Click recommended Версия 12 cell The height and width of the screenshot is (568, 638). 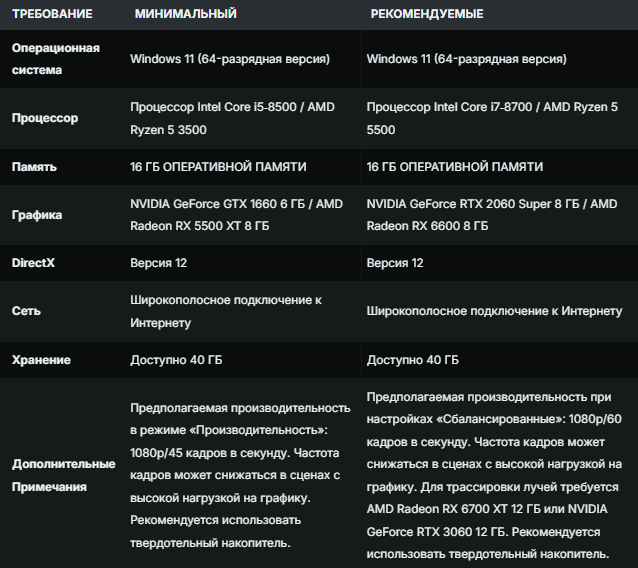click(x=395, y=263)
